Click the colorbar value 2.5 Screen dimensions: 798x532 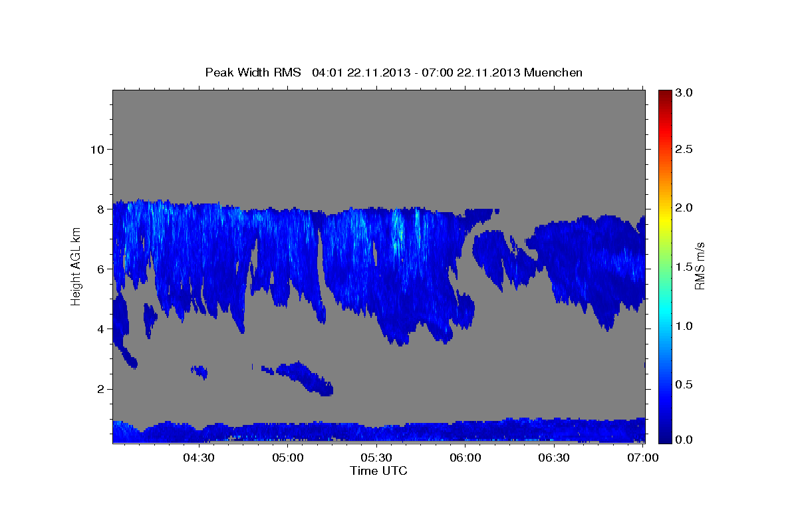(x=684, y=150)
